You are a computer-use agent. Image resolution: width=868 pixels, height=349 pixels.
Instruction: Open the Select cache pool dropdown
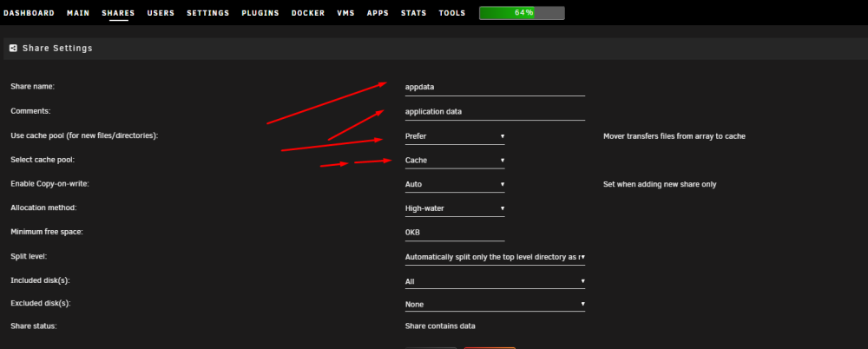(x=455, y=160)
